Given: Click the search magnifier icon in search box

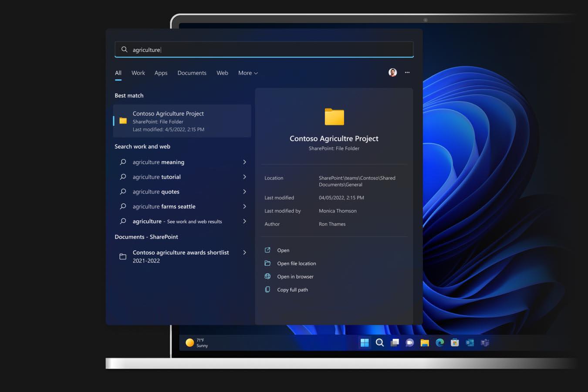Looking at the screenshot, I should [124, 50].
